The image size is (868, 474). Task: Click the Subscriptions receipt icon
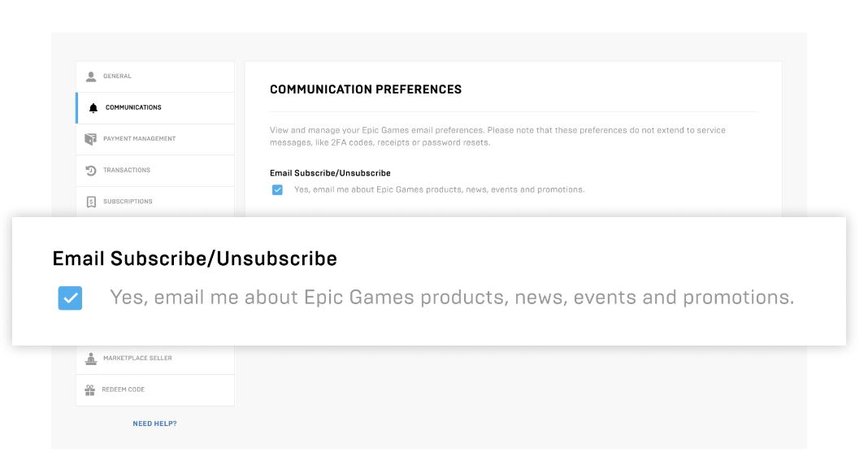pos(91,202)
